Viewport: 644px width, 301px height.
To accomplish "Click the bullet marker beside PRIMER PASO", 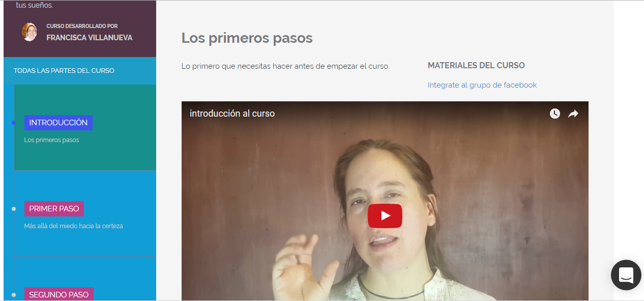I will coord(14,209).
